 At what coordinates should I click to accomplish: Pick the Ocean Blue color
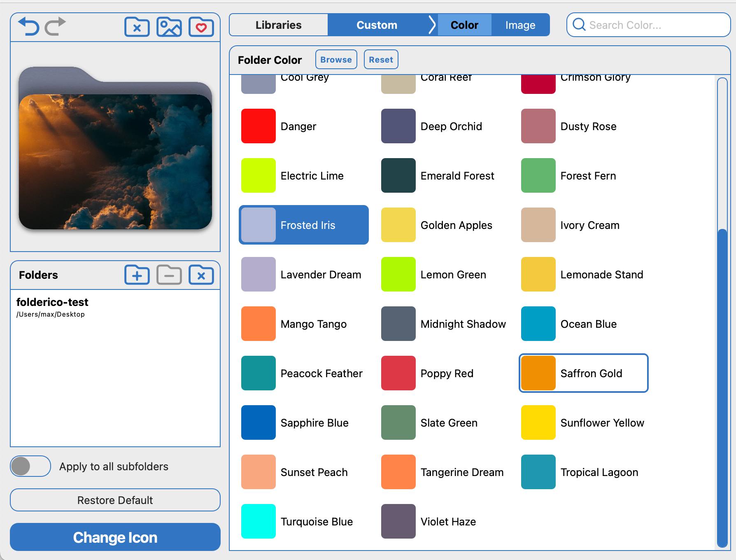pos(583,324)
